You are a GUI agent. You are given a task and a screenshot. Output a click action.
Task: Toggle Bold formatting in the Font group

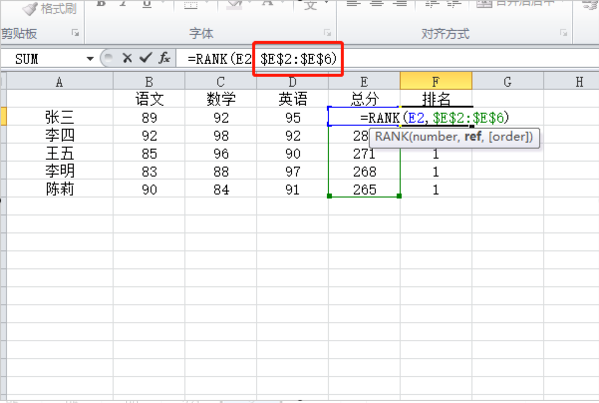[101, 3]
